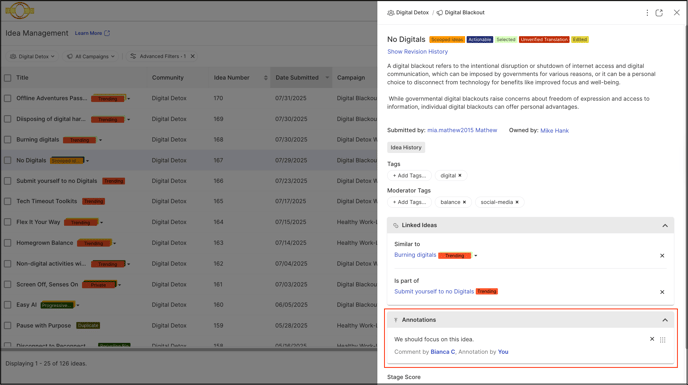The width and height of the screenshot is (688, 385).
Task: Unlink the 'Burning digitals' similar idea
Action: (x=662, y=255)
